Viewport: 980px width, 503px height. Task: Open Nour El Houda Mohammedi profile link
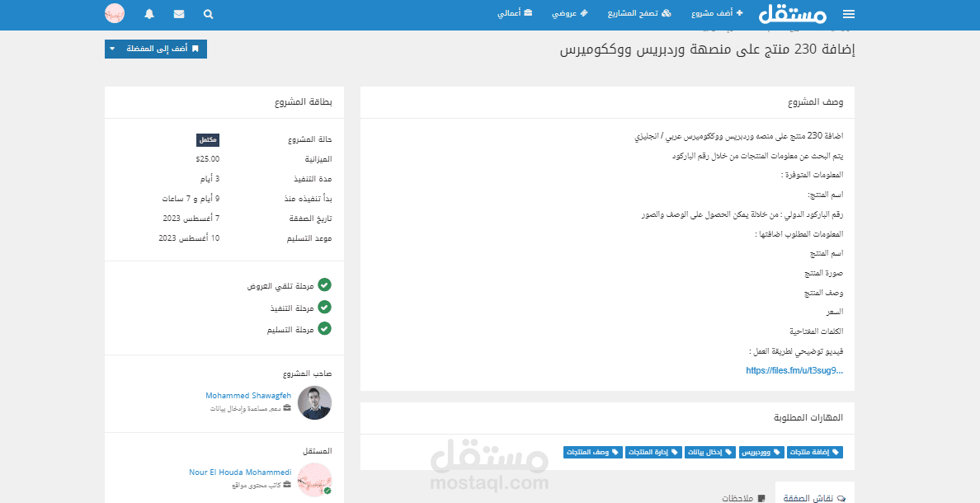coord(240,472)
